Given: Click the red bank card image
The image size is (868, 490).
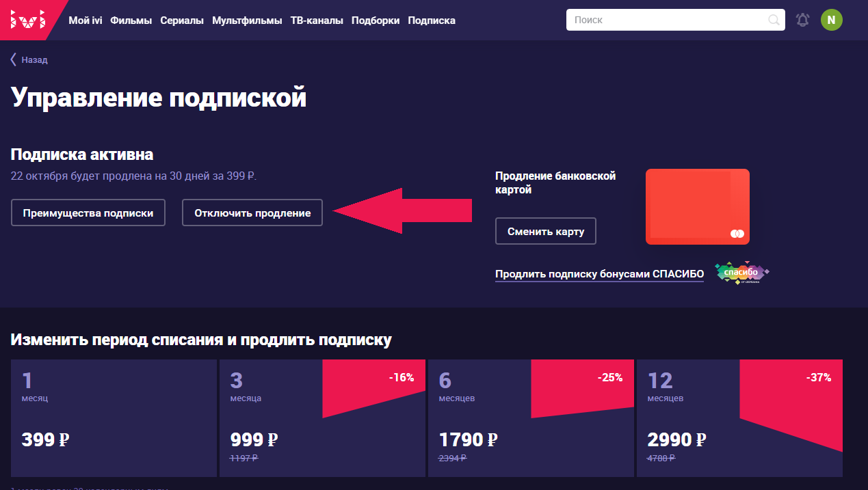Looking at the screenshot, I should pyautogui.click(x=698, y=206).
